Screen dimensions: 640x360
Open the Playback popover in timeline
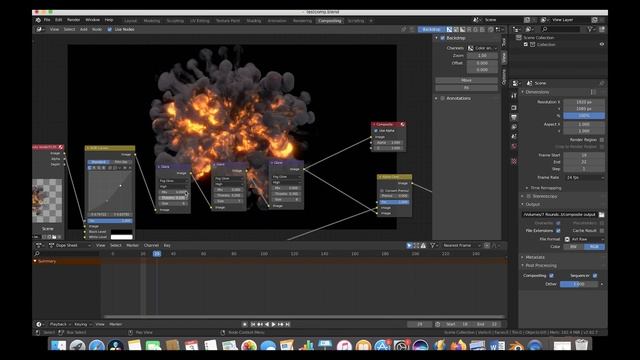pyautogui.click(x=60, y=324)
